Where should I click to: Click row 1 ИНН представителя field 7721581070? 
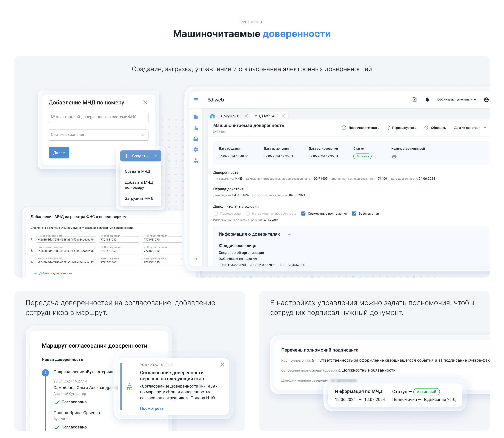point(162,239)
